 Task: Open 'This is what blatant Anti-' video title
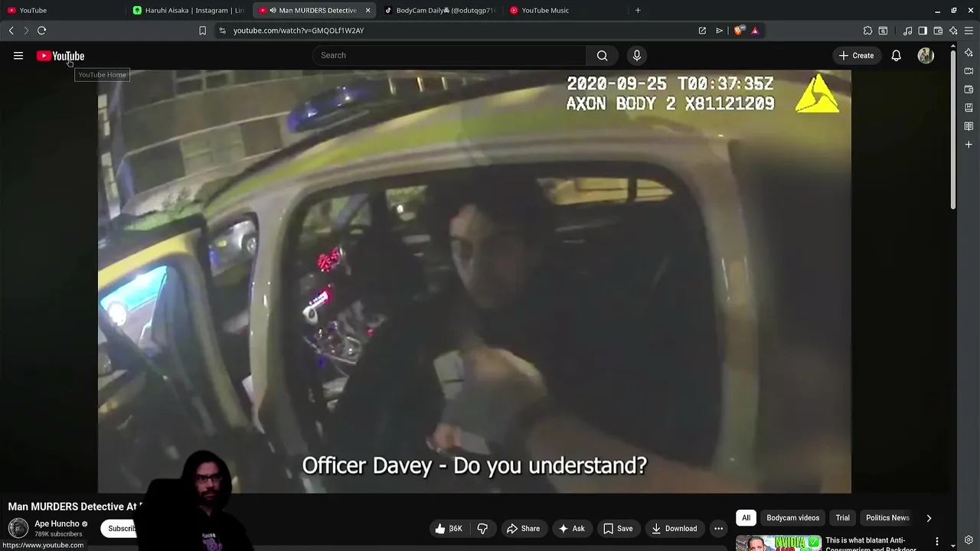coord(871,544)
